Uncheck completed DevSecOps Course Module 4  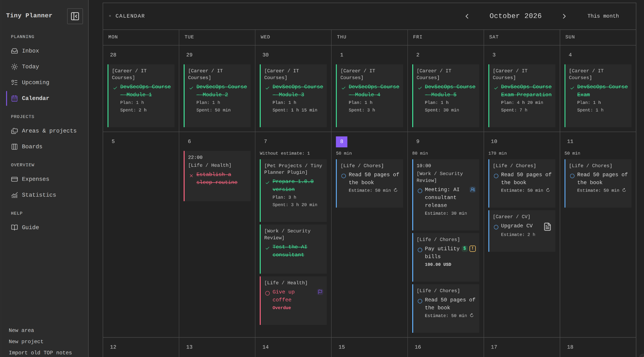[343, 88]
